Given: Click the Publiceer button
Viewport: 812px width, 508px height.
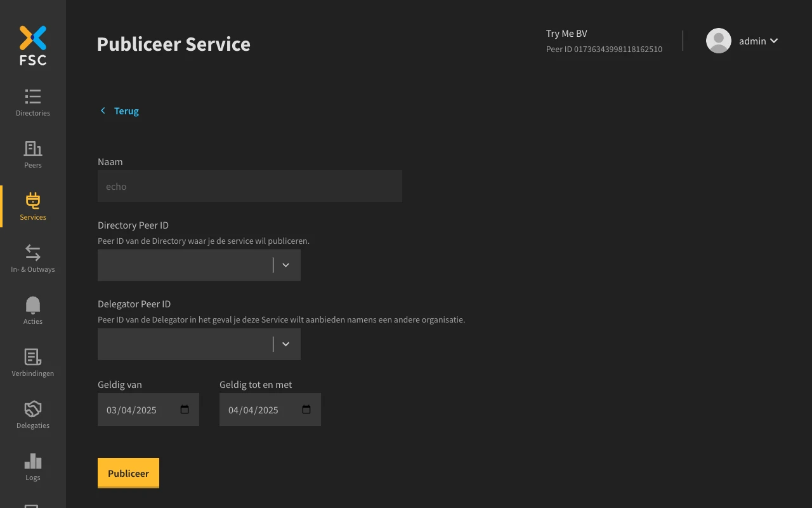Looking at the screenshot, I should click(128, 473).
